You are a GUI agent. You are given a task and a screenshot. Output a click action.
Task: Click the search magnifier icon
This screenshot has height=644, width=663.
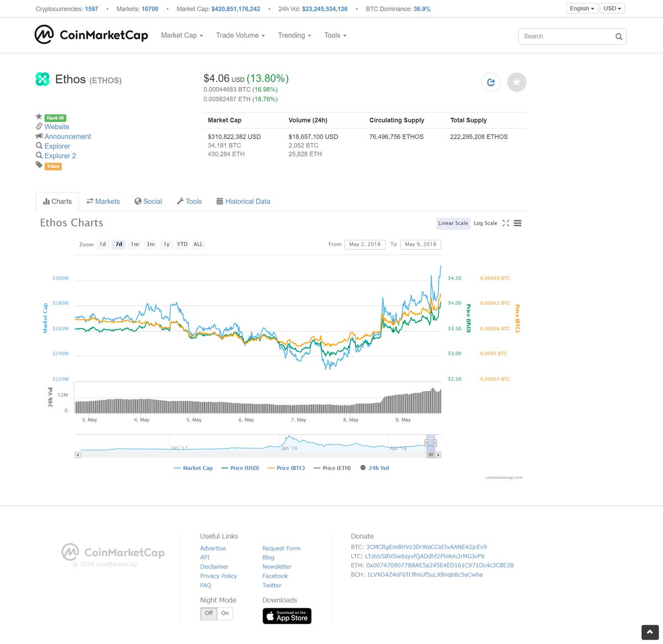click(619, 36)
